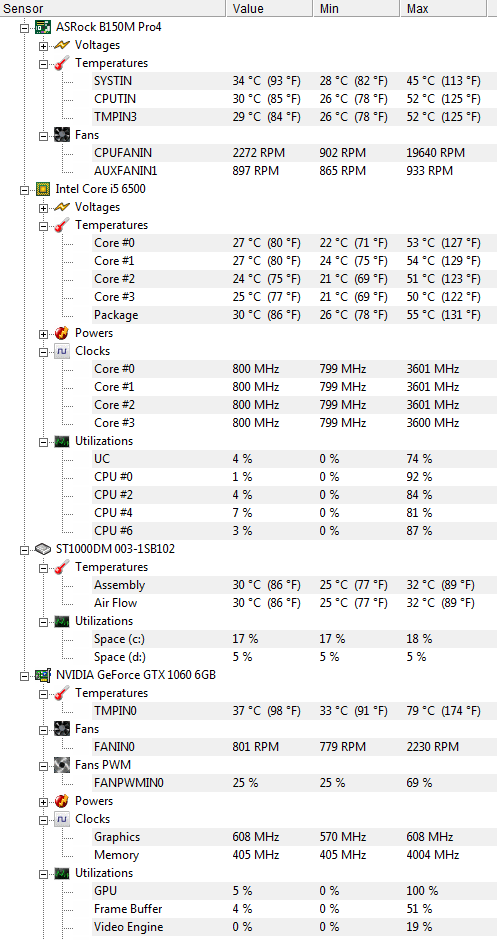Viewport: 497px width, 940px height.
Task: Click the ASRock B150M Pro4 motherboard icon
Action: coord(42,27)
